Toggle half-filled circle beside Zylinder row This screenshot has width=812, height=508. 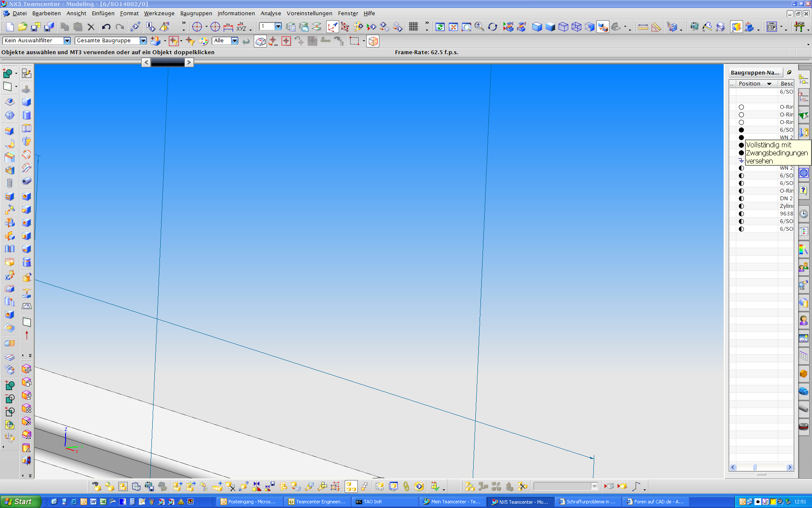741,206
